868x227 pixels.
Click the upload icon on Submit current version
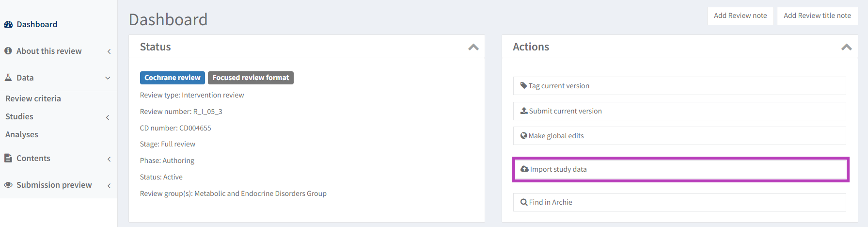coord(524,111)
